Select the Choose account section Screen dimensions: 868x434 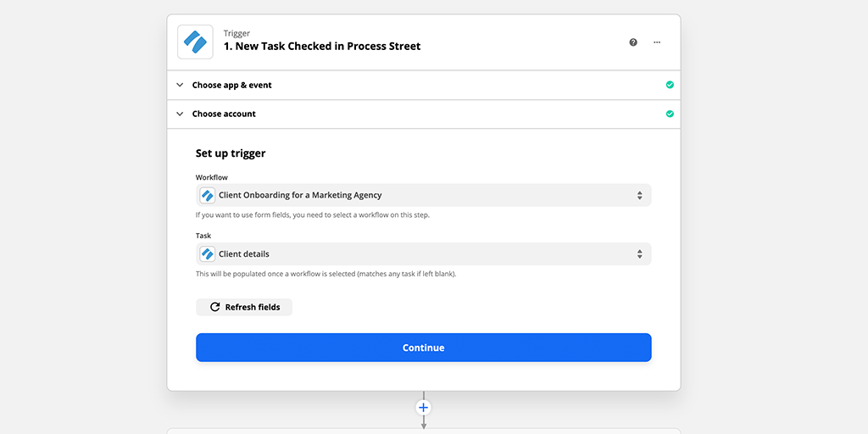pos(424,114)
